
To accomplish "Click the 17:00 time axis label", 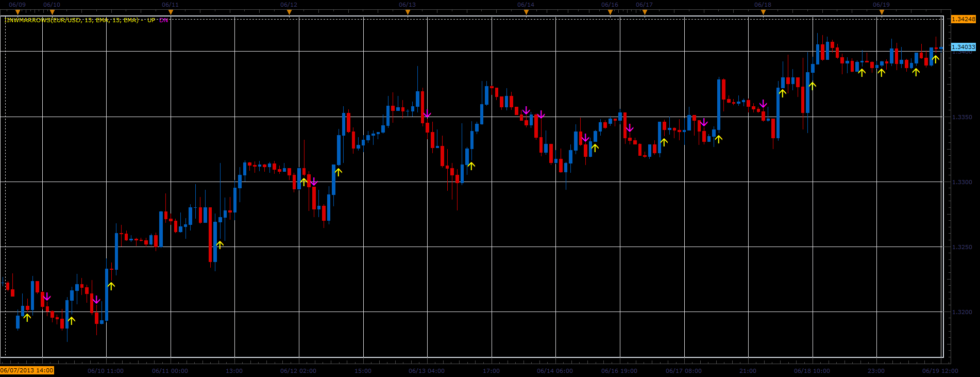I will click(491, 371).
